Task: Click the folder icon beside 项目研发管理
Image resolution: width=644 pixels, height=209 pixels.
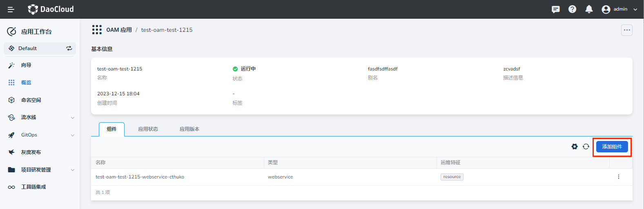Action: coord(11,169)
